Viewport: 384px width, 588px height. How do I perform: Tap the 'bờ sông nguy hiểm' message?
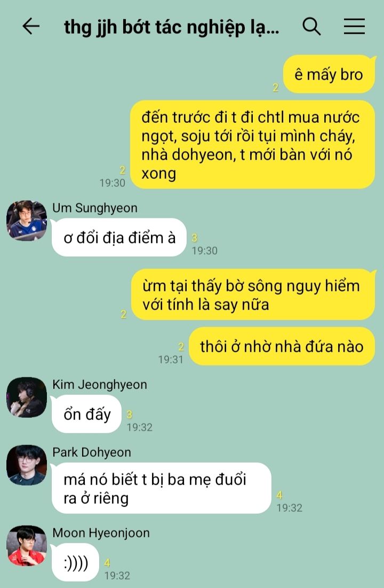coord(253,295)
